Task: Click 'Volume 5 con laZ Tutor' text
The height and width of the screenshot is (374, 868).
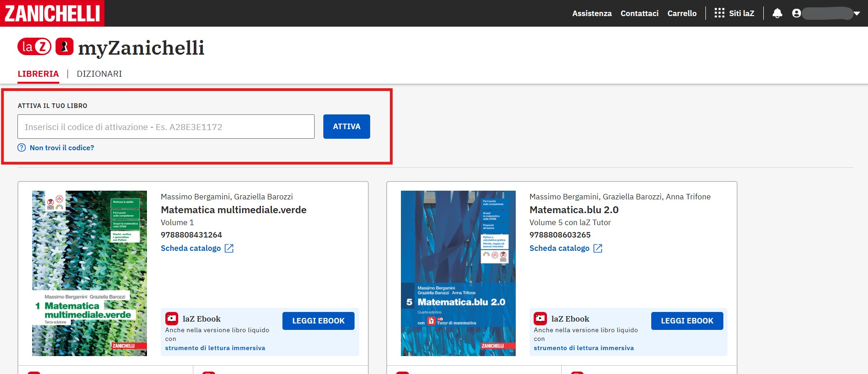Action: (x=570, y=222)
